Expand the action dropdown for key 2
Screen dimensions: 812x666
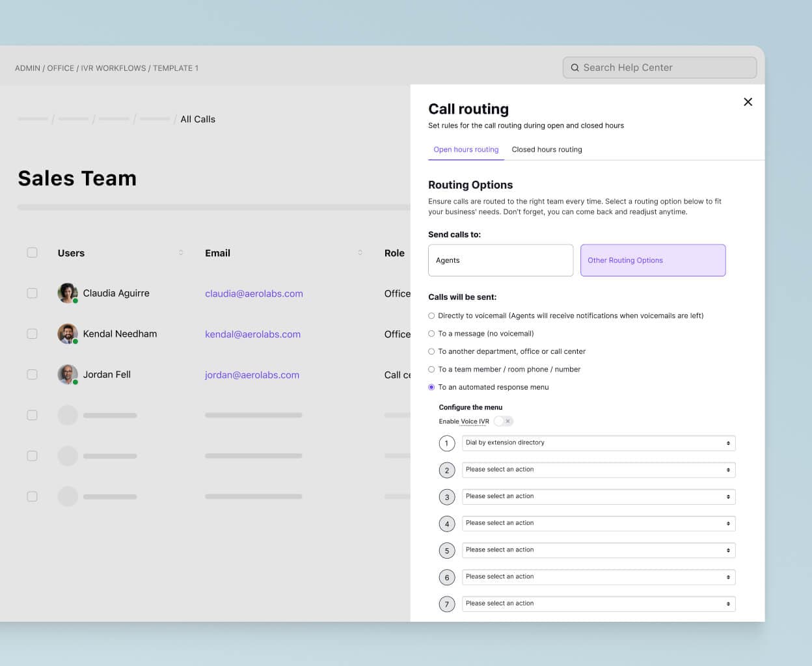click(x=598, y=470)
